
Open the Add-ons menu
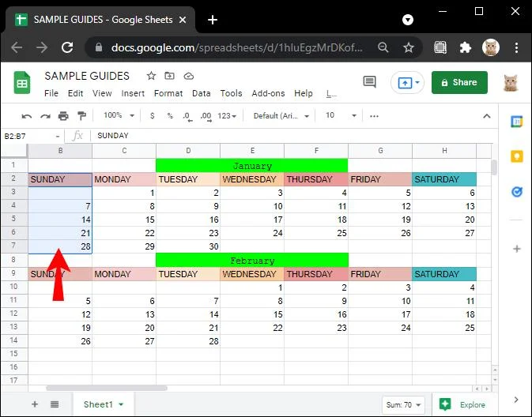point(268,93)
